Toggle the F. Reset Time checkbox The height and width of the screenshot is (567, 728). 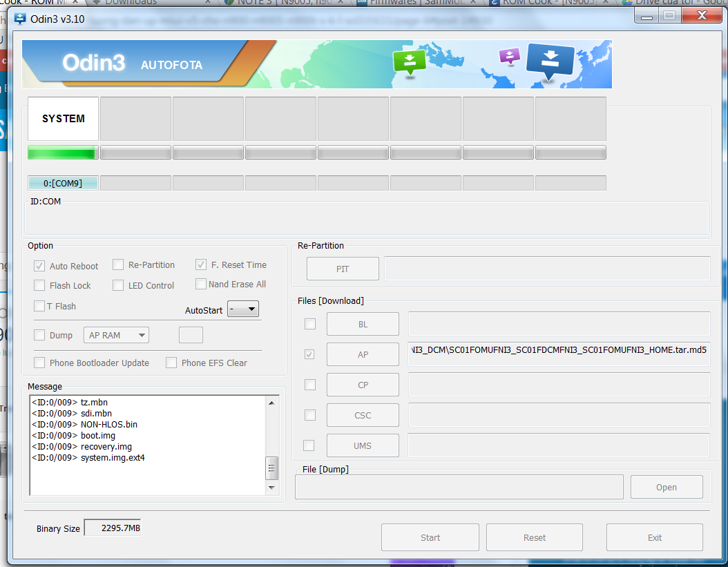[x=201, y=265]
